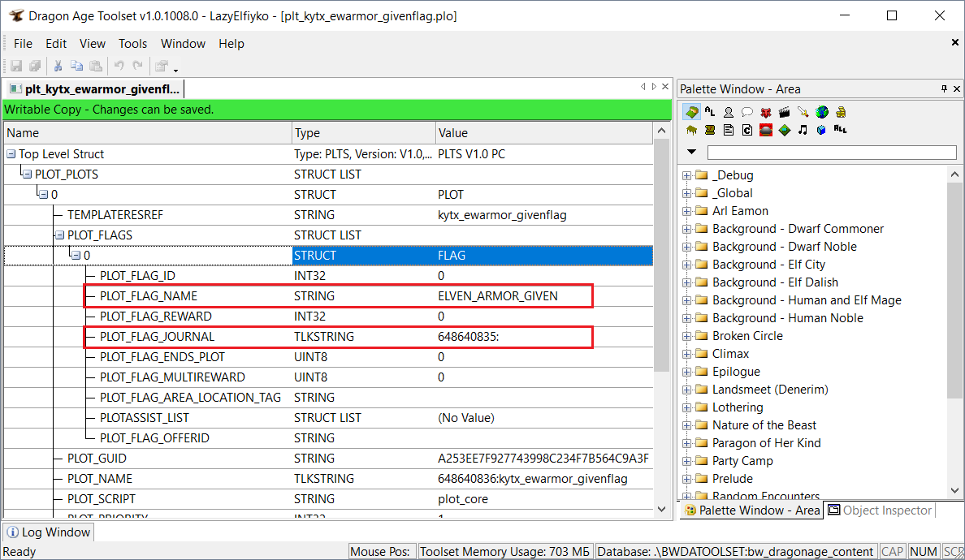Pin the Palette Window panel
Image resolution: width=965 pixels, height=560 pixels.
pos(944,89)
